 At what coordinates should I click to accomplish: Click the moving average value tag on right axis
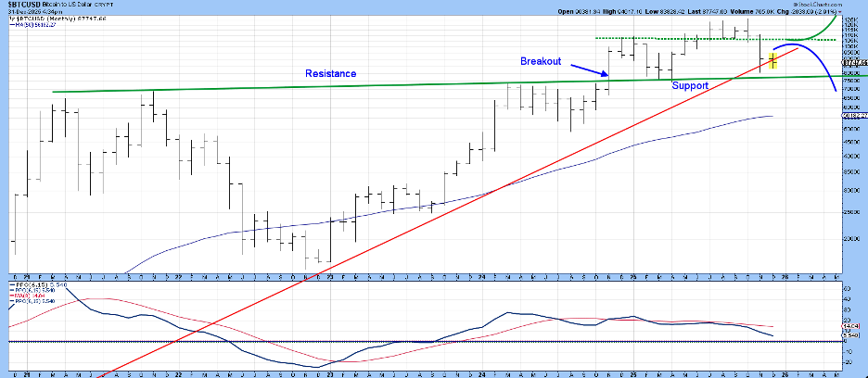(x=854, y=116)
